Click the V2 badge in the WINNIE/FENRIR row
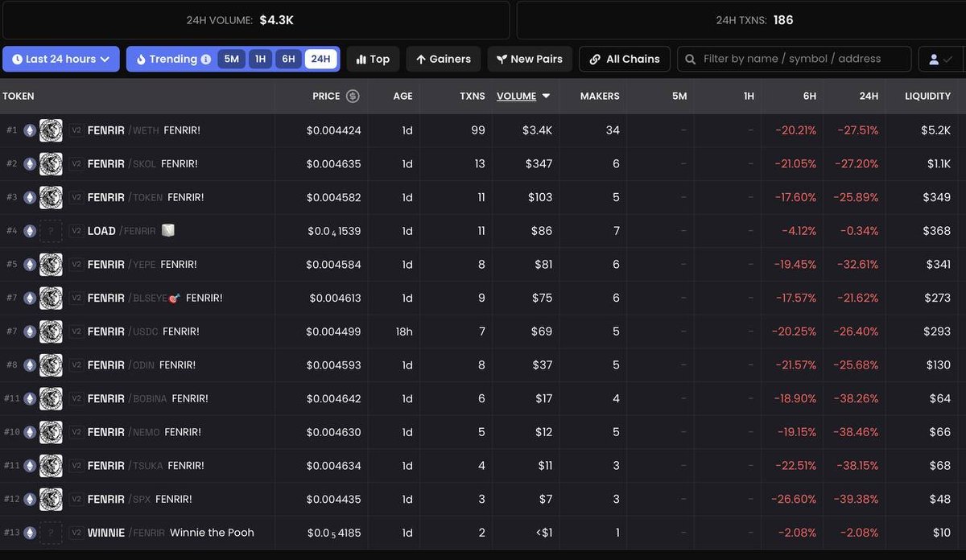Image resolution: width=966 pixels, height=560 pixels. click(76, 533)
